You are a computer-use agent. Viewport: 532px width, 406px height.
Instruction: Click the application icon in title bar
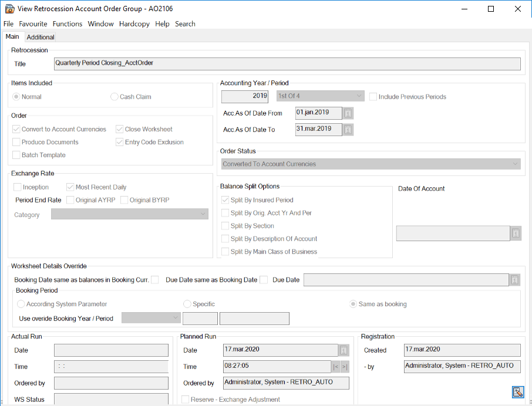click(9, 9)
